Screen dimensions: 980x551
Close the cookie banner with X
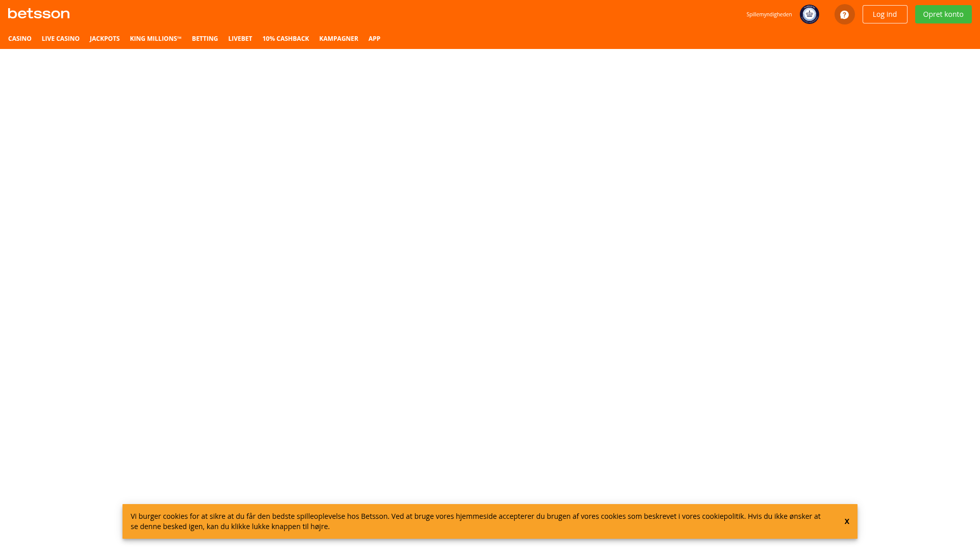[846, 521]
